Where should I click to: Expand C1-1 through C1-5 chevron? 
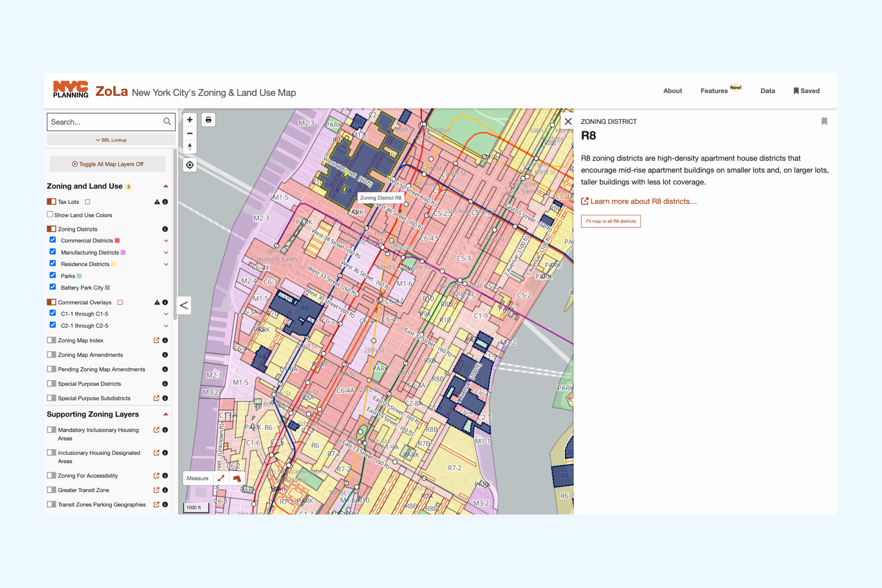click(166, 314)
